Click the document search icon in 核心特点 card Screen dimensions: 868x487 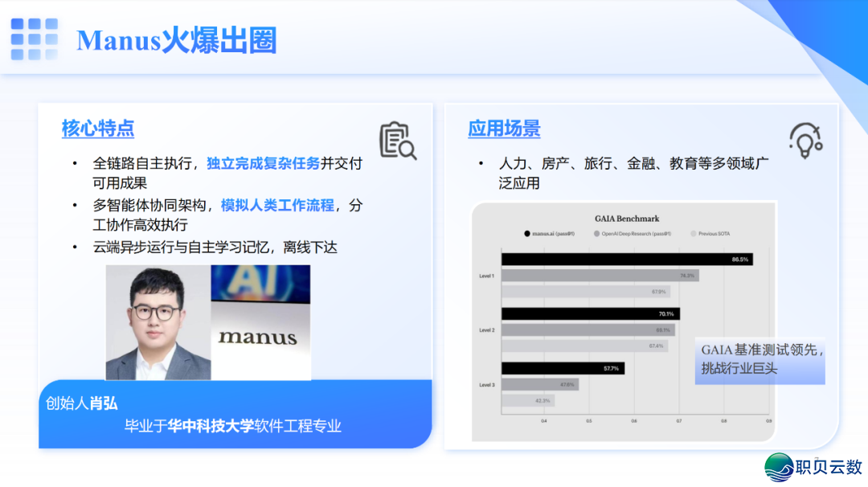tap(397, 141)
